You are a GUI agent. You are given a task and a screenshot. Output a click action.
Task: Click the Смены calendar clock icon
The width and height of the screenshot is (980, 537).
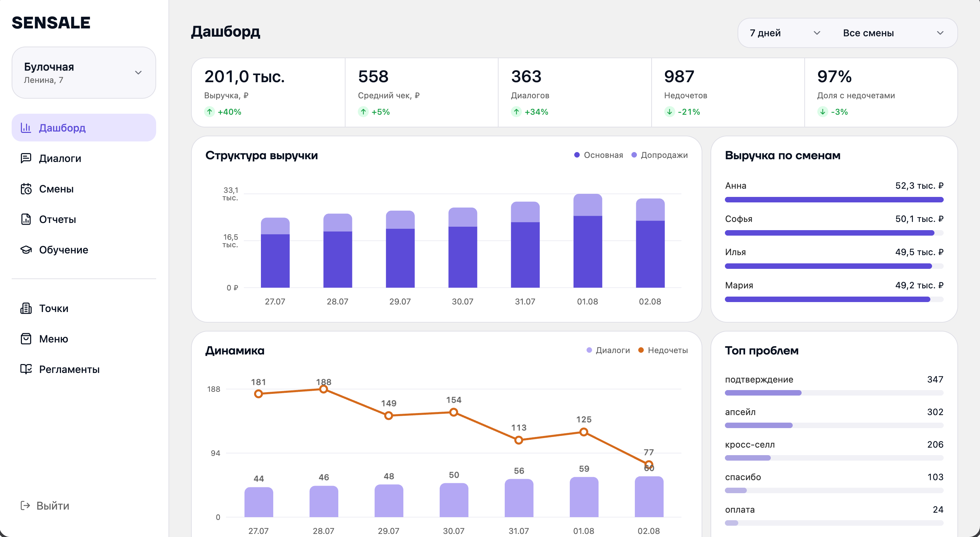click(26, 188)
